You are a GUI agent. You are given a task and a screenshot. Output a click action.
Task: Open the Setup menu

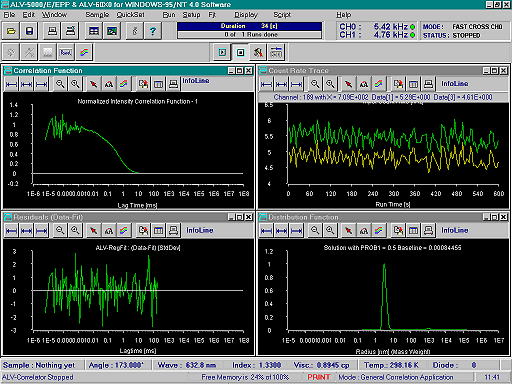click(x=191, y=15)
